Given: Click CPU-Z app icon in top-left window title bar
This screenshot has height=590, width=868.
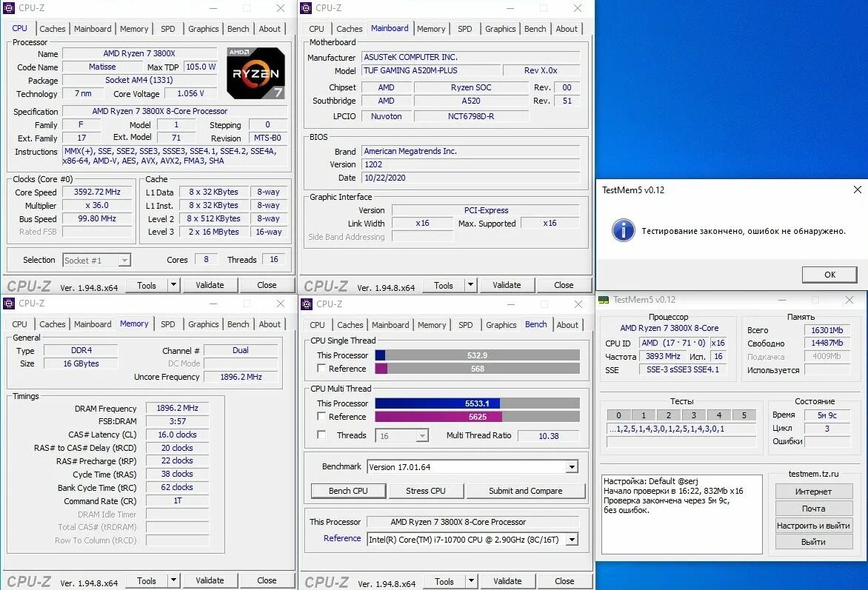Looking at the screenshot, I should (x=9, y=7).
